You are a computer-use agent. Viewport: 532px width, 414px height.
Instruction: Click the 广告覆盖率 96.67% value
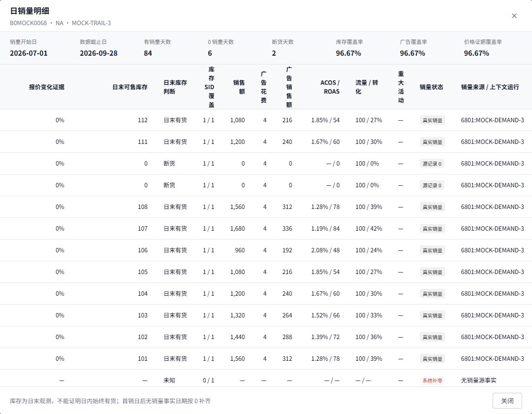(x=412, y=53)
